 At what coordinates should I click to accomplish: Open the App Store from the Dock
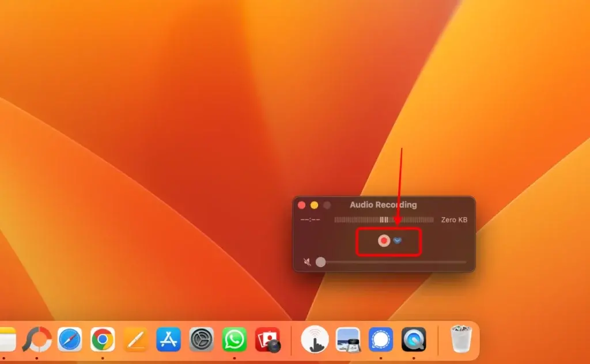pyautogui.click(x=168, y=339)
